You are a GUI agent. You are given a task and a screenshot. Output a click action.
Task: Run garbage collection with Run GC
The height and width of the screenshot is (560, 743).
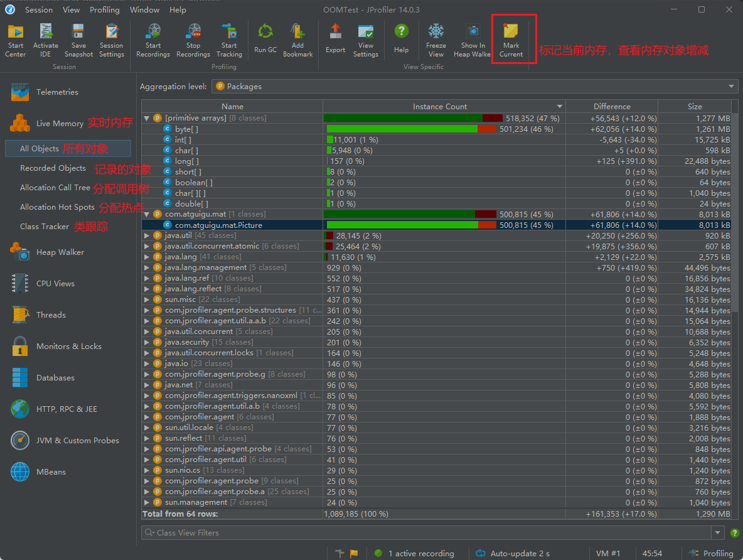point(265,40)
